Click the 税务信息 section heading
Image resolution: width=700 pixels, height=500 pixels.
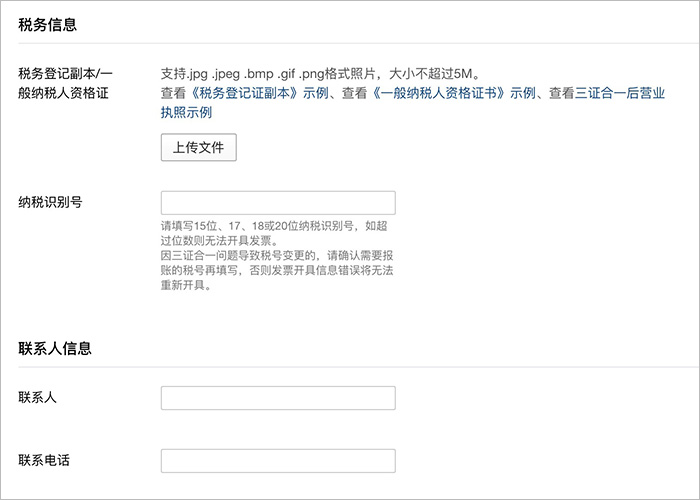[48, 24]
